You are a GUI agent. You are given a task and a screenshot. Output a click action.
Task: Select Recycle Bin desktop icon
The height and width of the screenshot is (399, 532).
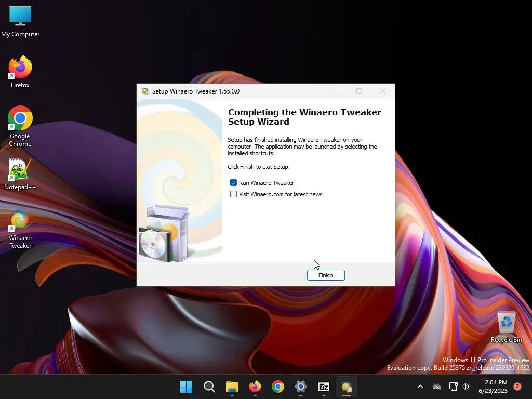point(506,327)
